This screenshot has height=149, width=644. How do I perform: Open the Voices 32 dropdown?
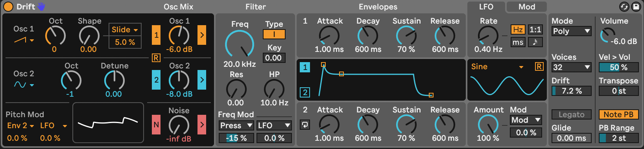click(x=572, y=67)
